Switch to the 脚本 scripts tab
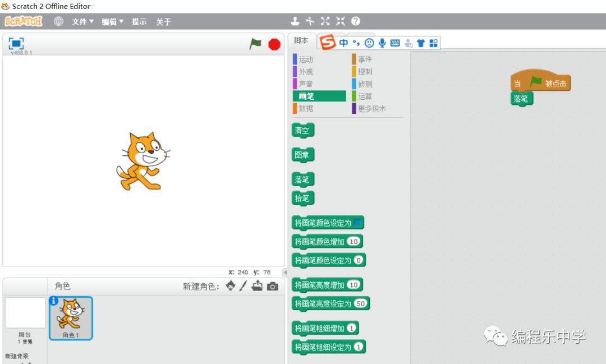Screen dimensions: 606x364 301,40
